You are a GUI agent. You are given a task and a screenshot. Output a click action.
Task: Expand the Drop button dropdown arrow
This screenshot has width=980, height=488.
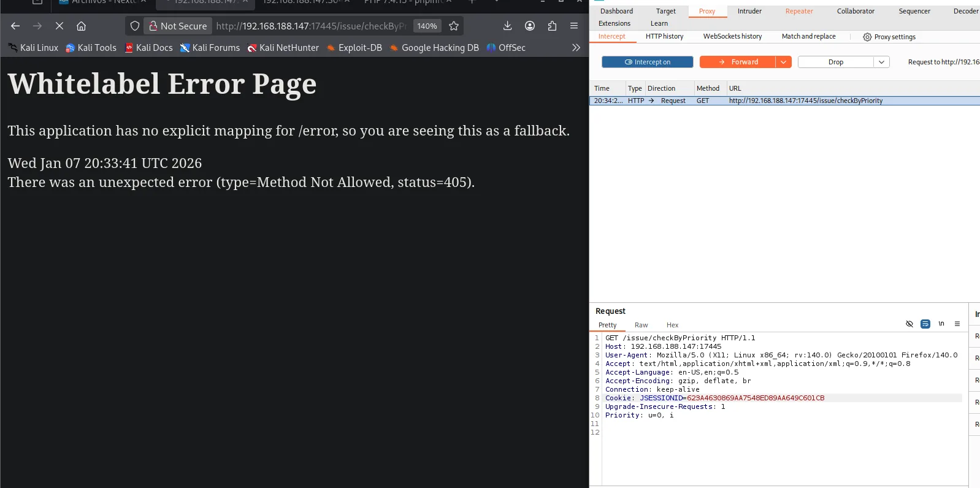(x=881, y=62)
